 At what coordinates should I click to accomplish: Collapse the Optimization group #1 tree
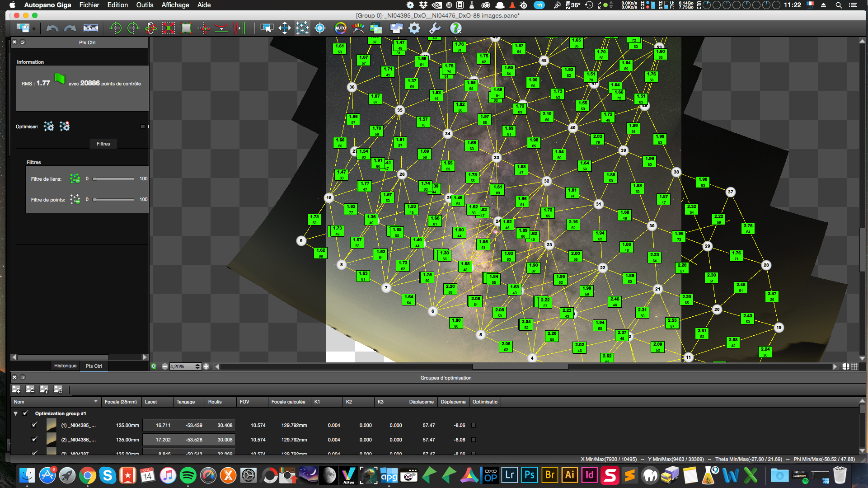click(x=16, y=413)
